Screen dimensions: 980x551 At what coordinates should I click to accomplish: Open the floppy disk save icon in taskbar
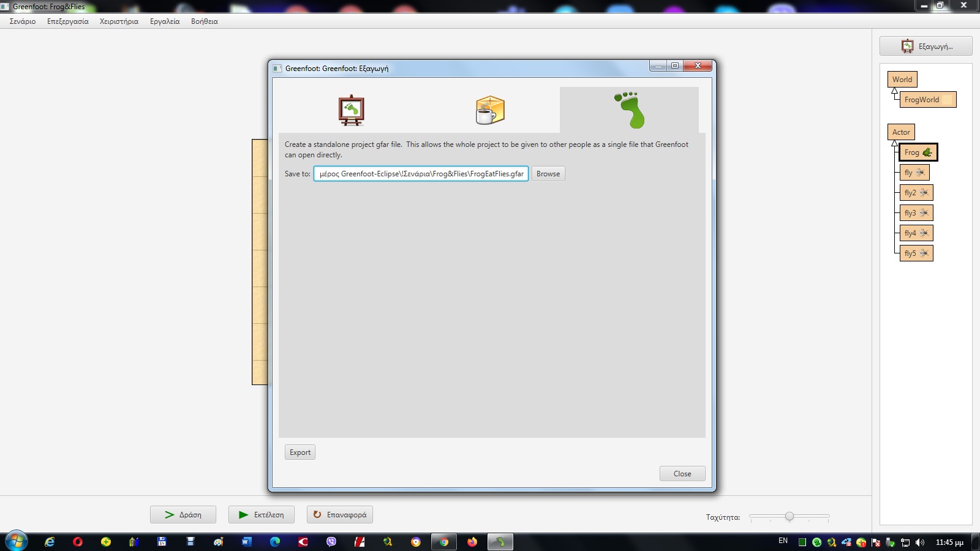click(x=162, y=542)
